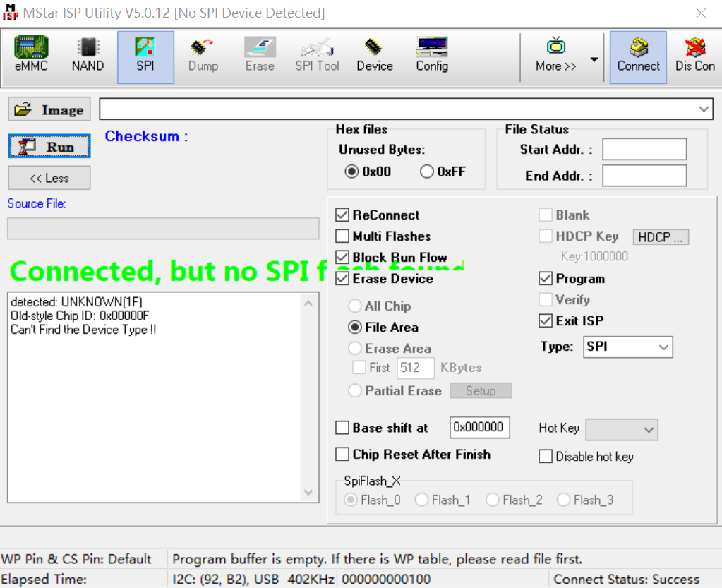Viewport: 722px width, 588px height.
Task: Open the Config settings icon
Action: click(x=431, y=56)
